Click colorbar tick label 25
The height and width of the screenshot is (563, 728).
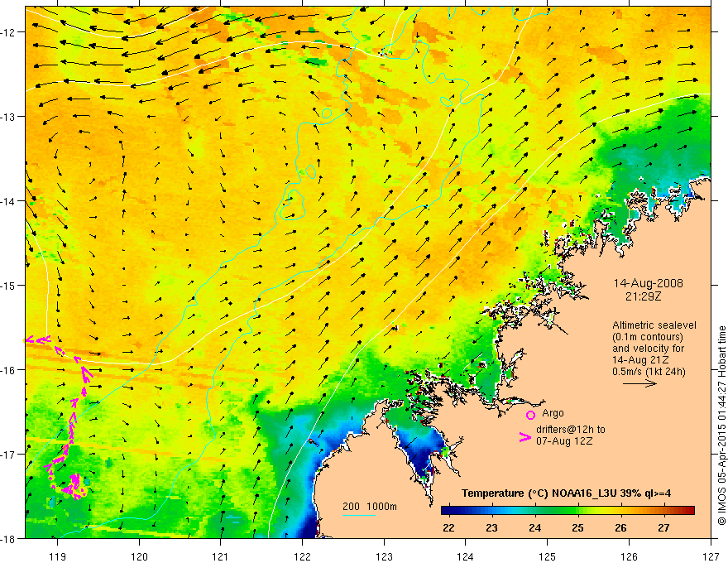(x=577, y=527)
